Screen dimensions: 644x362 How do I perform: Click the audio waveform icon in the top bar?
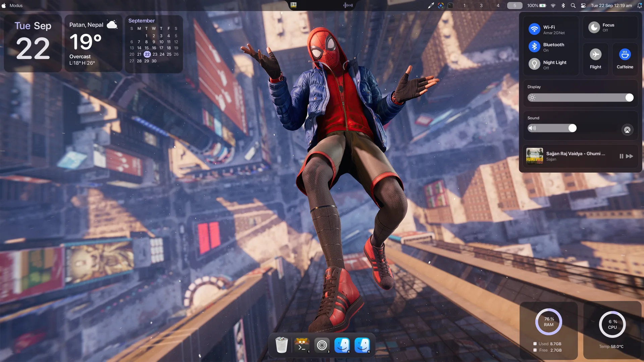pos(348,5)
